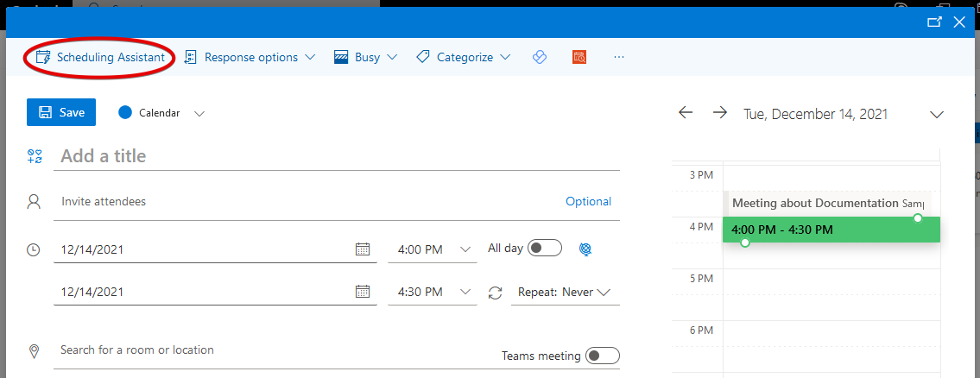Go to the next day in calendar preview
This screenshot has height=378, width=980.
[719, 113]
